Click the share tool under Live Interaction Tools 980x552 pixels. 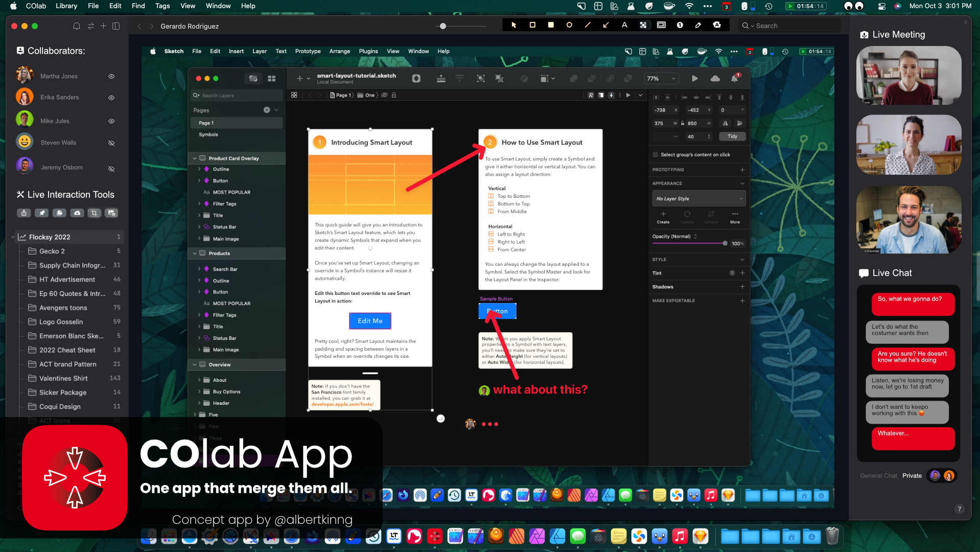pos(24,213)
